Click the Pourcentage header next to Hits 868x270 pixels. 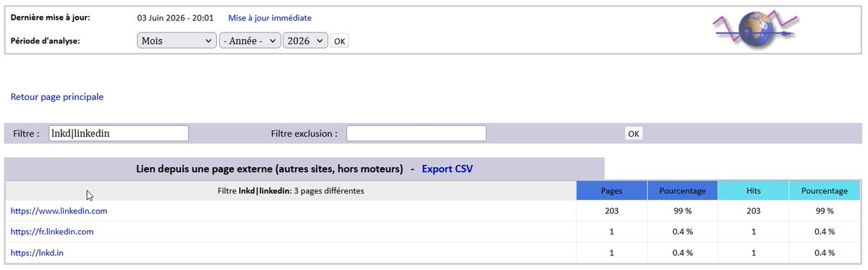pos(825,191)
